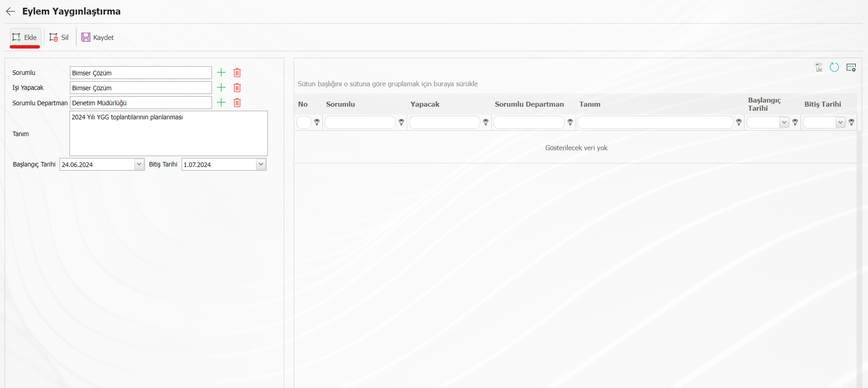
Task: Open filter options for Bitiş Tarihi column
Action: click(x=851, y=122)
